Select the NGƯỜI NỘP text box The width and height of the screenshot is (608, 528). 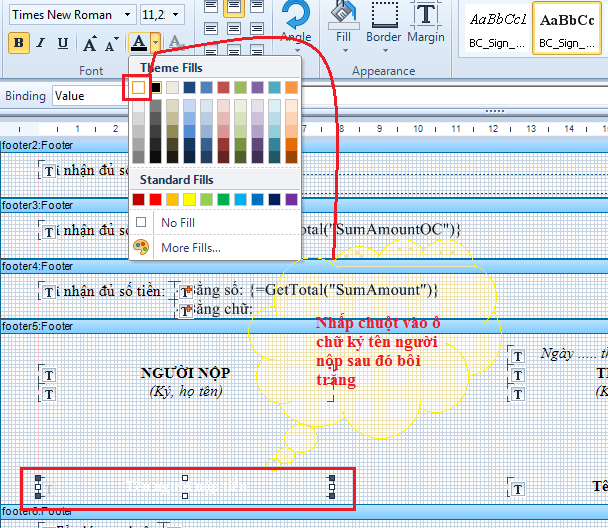(185, 373)
